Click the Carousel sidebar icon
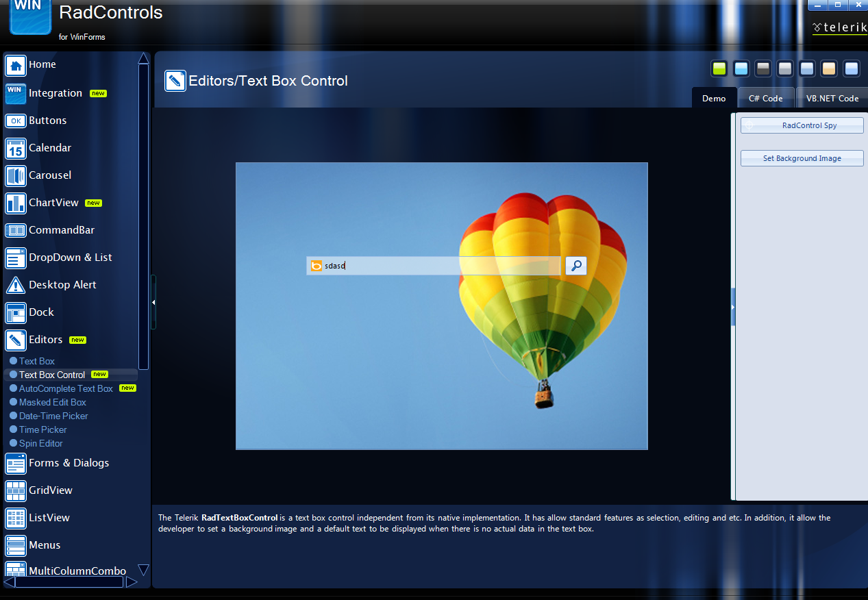The image size is (868, 600). tap(16, 175)
